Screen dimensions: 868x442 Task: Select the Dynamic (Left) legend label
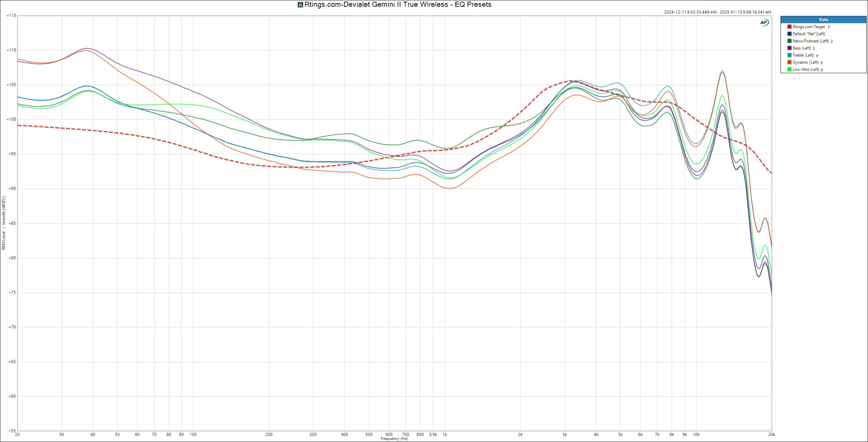pyautogui.click(x=805, y=62)
